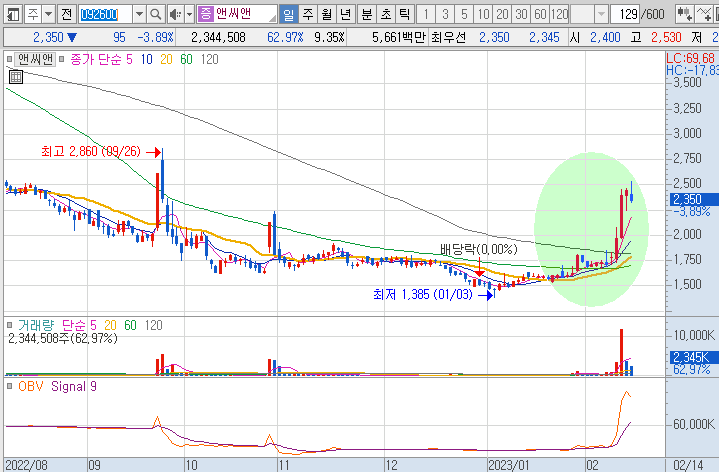Click current price 2,350 in quote bar
719x472 pixels.
48,37
